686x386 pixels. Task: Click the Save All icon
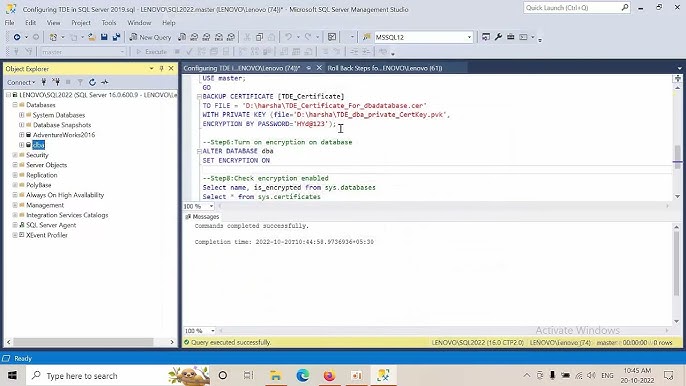click(x=116, y=37)
